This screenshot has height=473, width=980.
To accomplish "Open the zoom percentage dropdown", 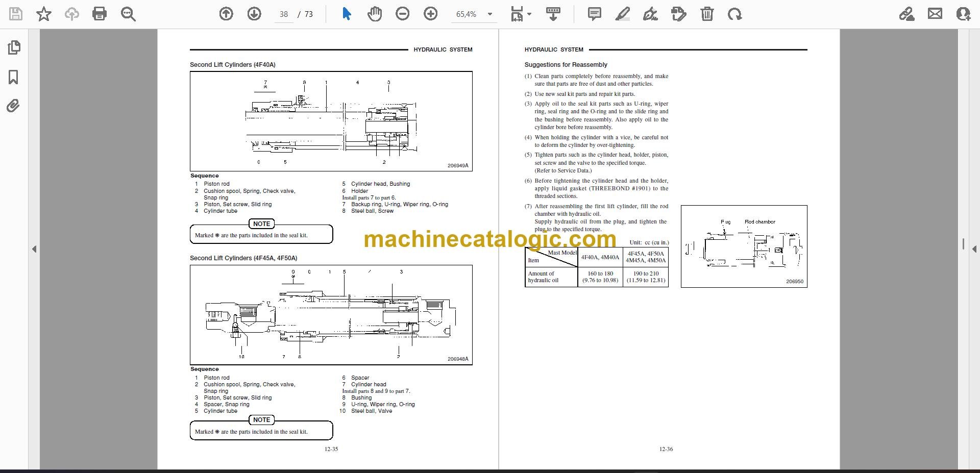I will point(490,14).
